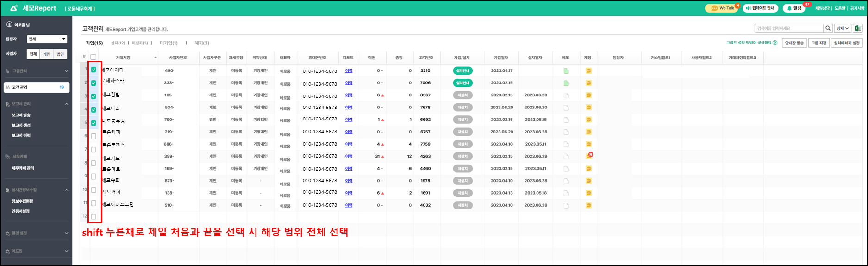Check the row 6 checkbox
This screenshot has width=868, height=266.
pos(94,136)
